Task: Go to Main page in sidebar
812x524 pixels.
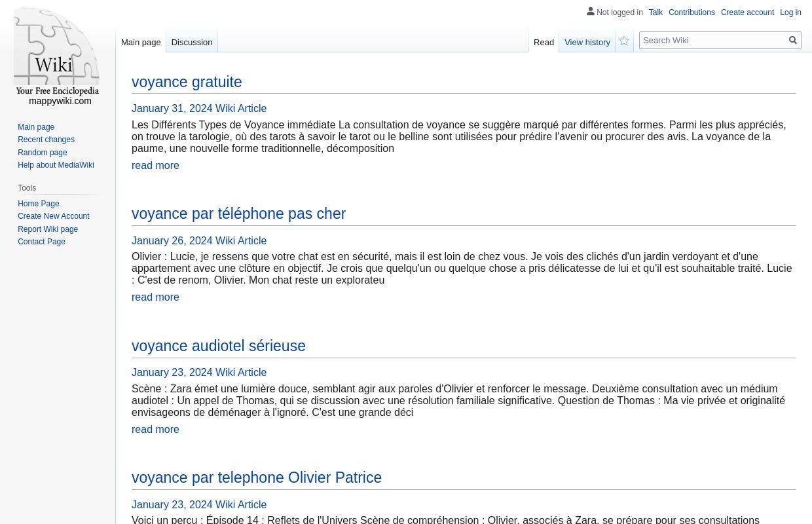Action: 36,127
